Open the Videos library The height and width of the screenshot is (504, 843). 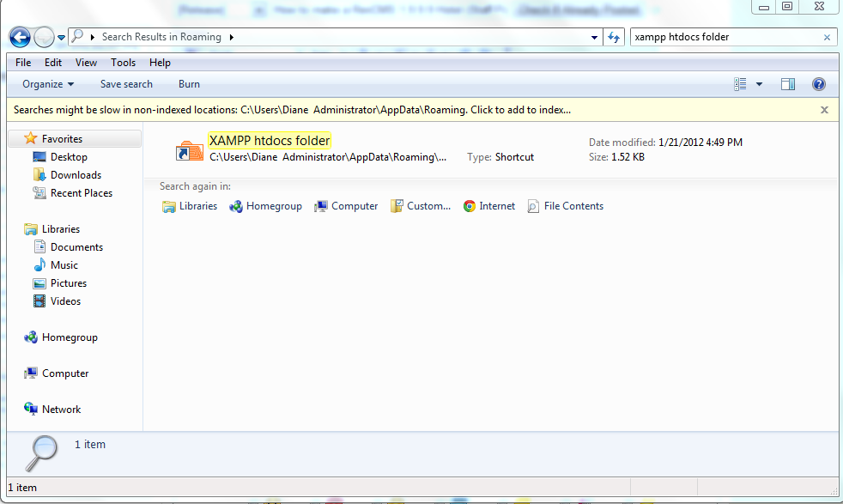click(65, 301)
